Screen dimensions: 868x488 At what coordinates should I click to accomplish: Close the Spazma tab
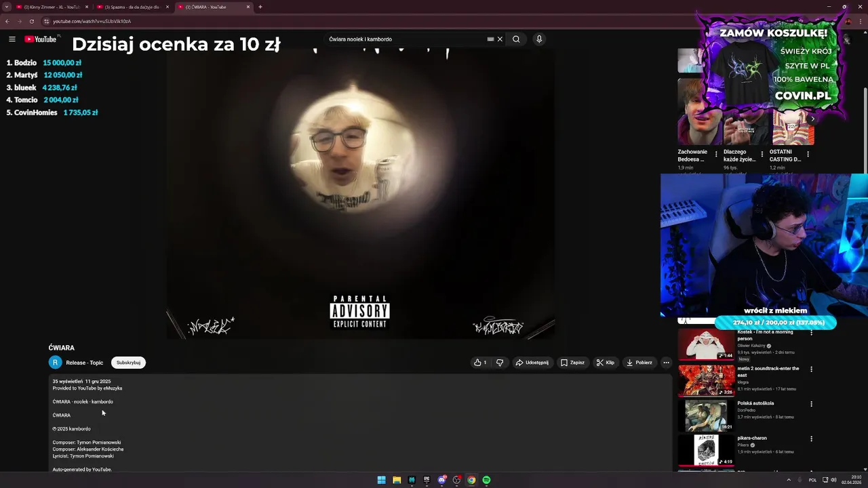[167, 7]
